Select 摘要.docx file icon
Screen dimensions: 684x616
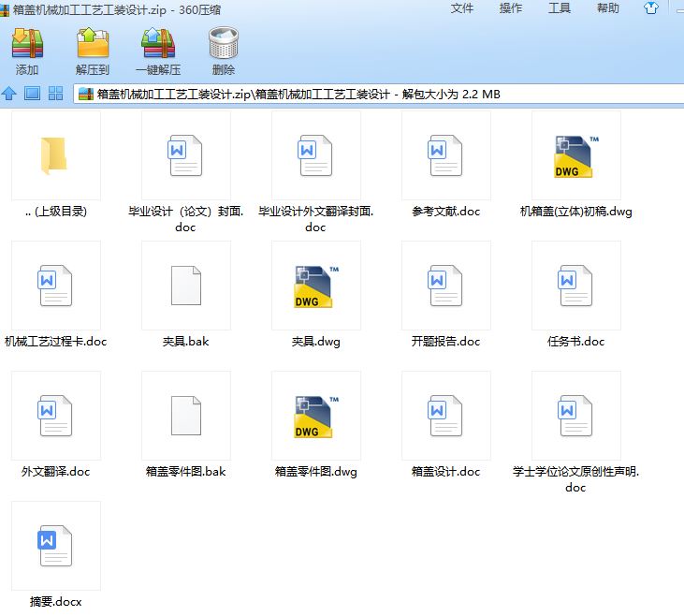(55, 546)
